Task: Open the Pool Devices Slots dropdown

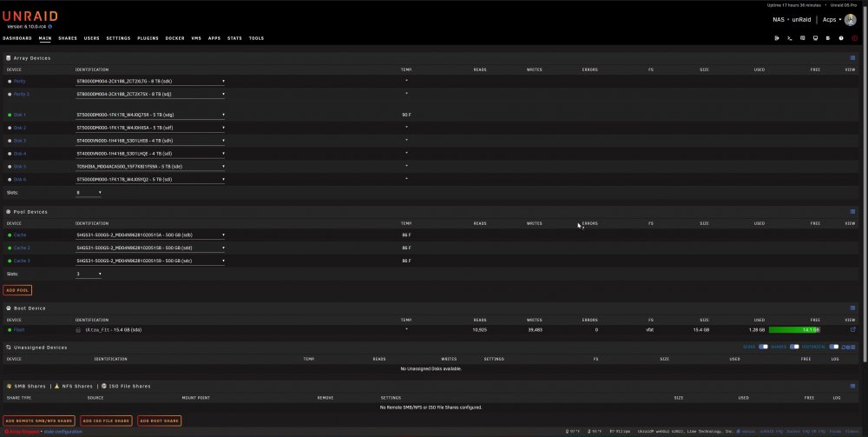Action: tap(89, 275)
